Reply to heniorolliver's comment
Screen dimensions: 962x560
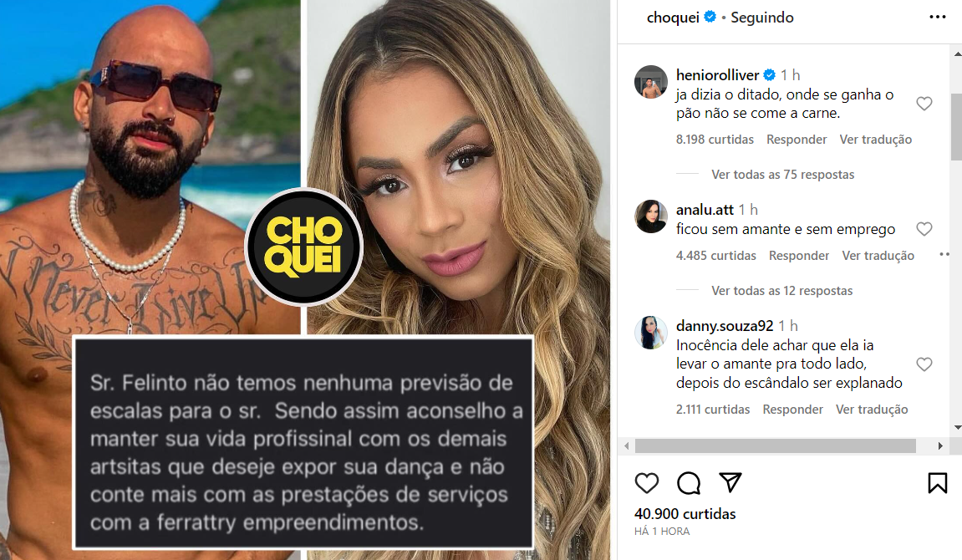click(x=797, y=140)
